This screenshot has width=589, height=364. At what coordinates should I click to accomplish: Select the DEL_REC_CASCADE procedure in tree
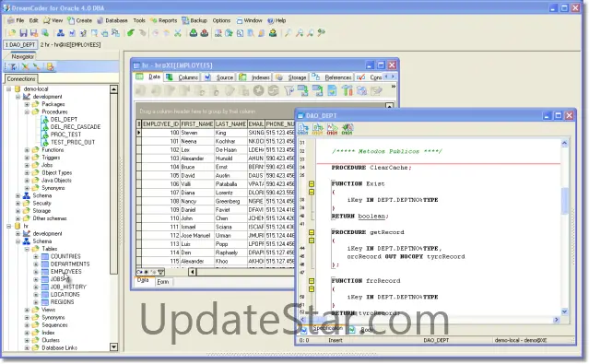[76, 127]
